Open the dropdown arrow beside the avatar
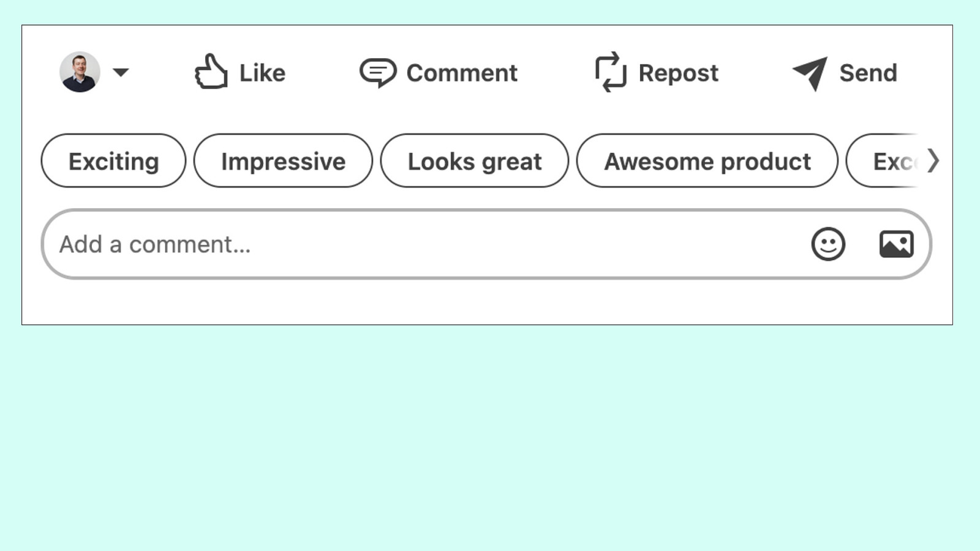 [121, 72]
